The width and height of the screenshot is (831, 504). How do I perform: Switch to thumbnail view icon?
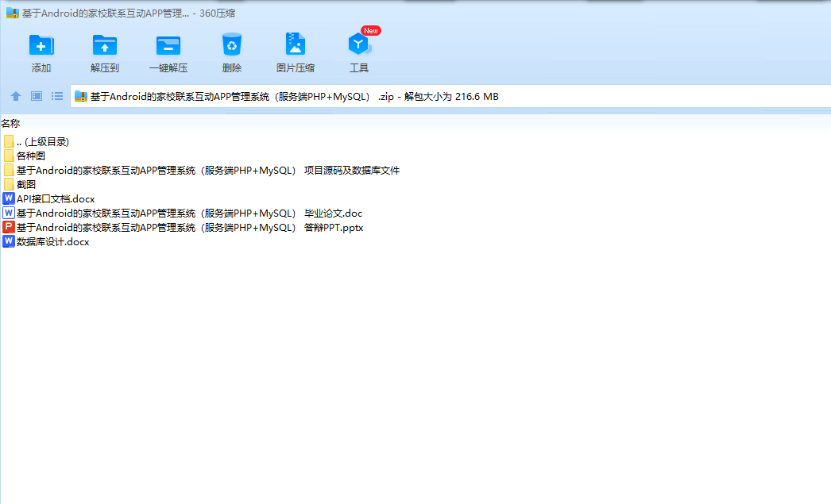tap(37, 96)
